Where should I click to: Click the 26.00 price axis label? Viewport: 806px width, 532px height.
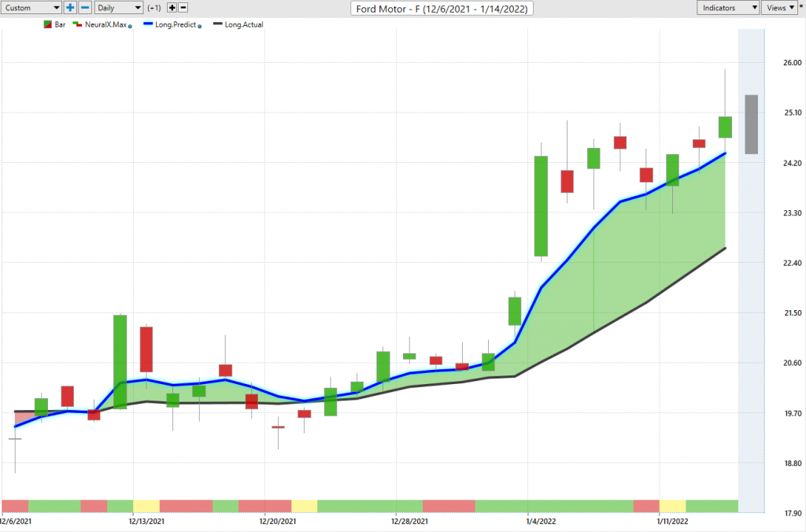tap(792, 63)
